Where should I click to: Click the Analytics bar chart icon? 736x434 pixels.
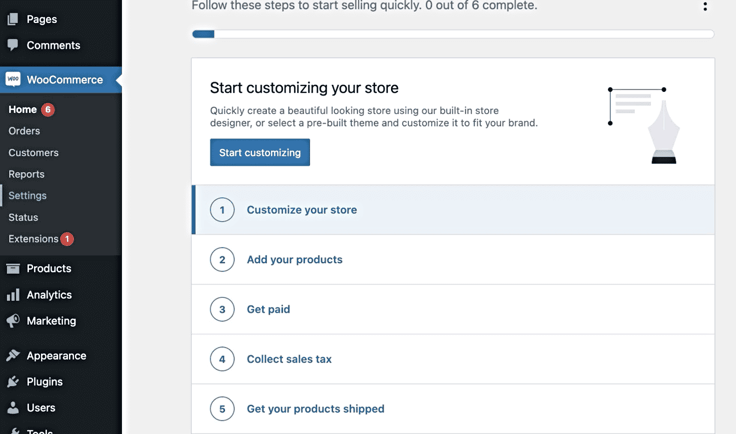tap(13, 295)
